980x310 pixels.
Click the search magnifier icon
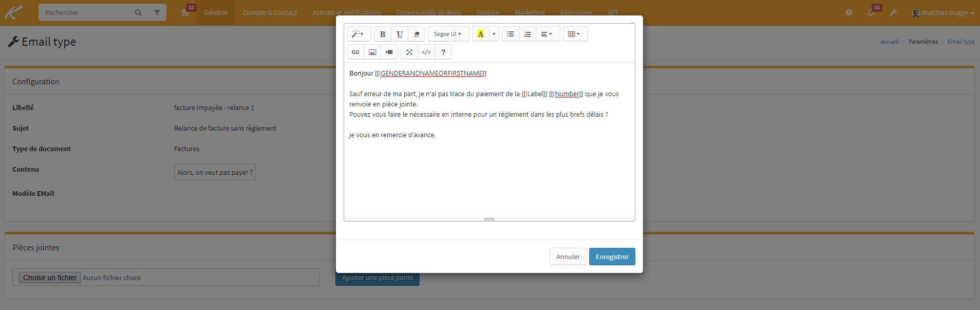tap(138, 12)
